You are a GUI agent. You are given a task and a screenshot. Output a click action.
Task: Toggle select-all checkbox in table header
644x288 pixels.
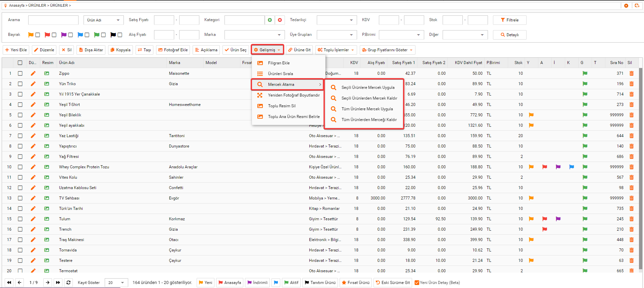(x=20, y=63)
